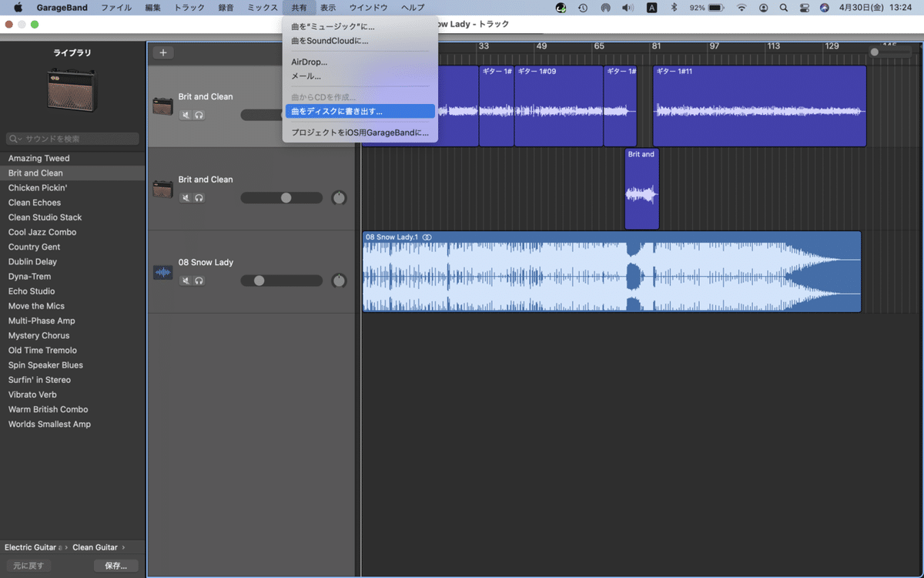This screenshot has height=578, width=924.
Task: Open the GarageBand application menu
Action: tap(62, 8)
